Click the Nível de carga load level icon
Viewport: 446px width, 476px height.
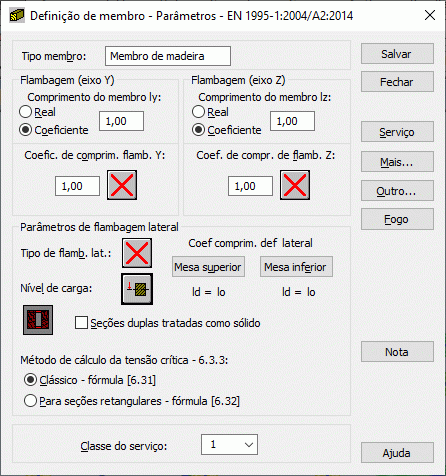(137, 289)
